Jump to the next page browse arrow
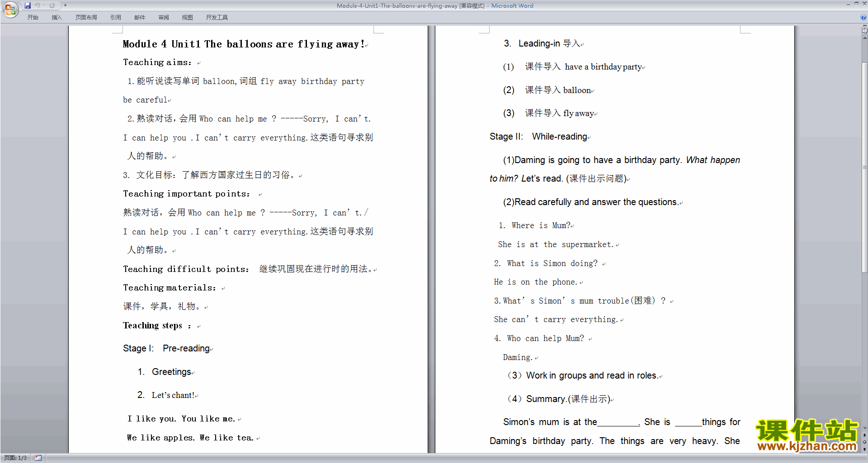 point(864,449)
